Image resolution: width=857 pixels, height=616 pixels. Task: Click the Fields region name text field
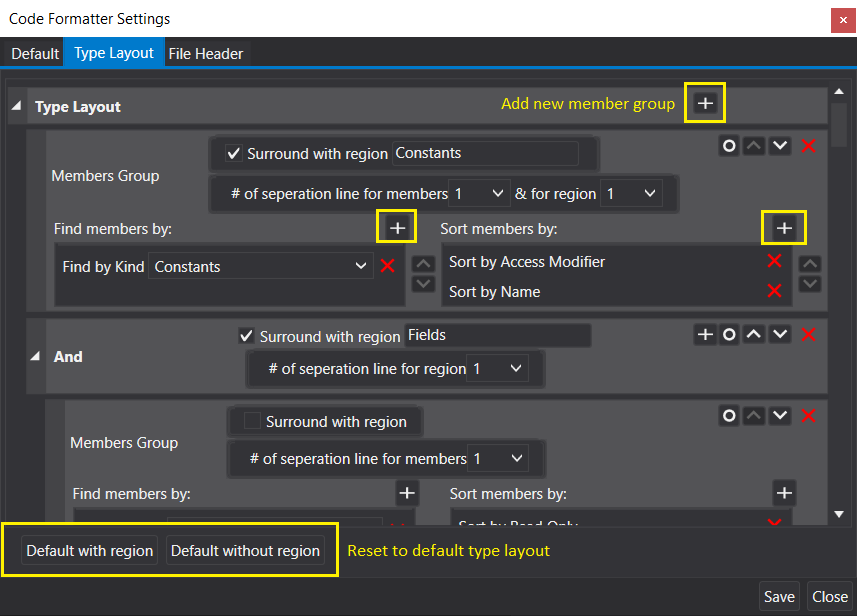[497, 334]
